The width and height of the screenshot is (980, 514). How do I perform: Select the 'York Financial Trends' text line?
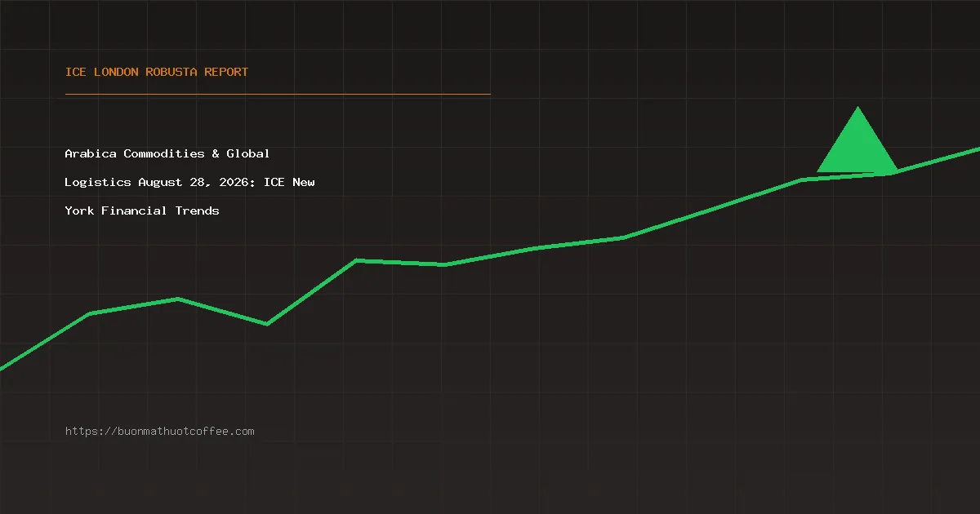[x=142, y=210]
